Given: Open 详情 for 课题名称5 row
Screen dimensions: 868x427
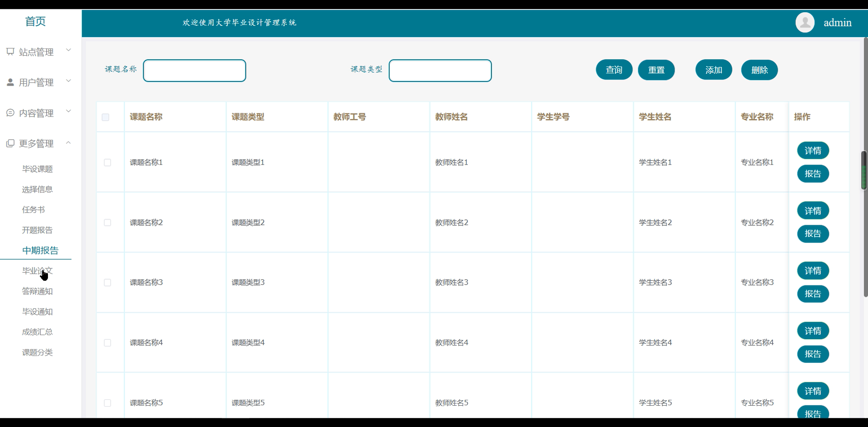Looking at the screenshot, I should (x=813, y=391).
